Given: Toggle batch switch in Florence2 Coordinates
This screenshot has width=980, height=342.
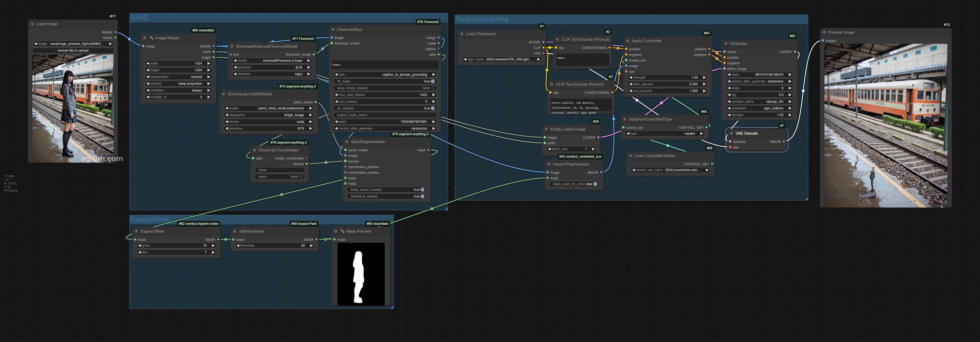Looking at the screenshot, I should tap(300, 177).
